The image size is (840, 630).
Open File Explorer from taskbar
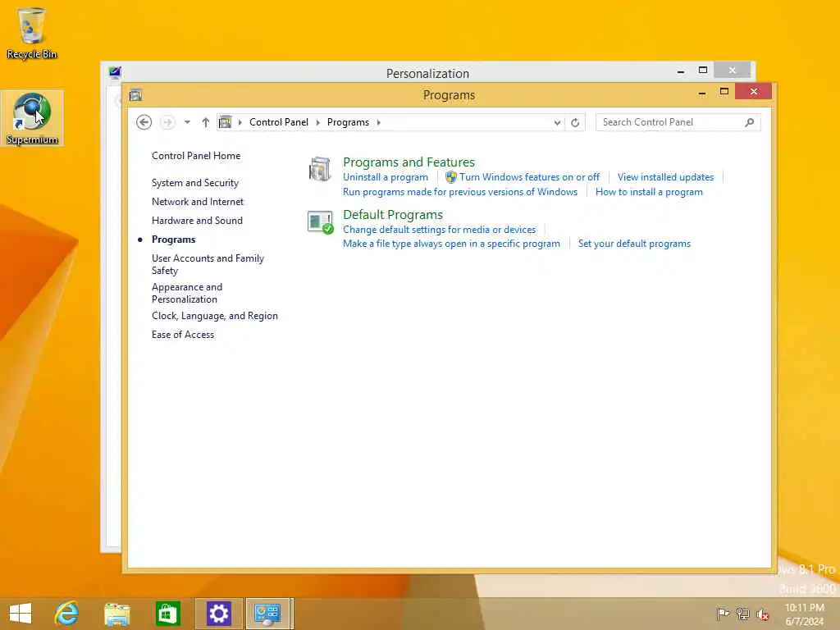click(116, 614)
